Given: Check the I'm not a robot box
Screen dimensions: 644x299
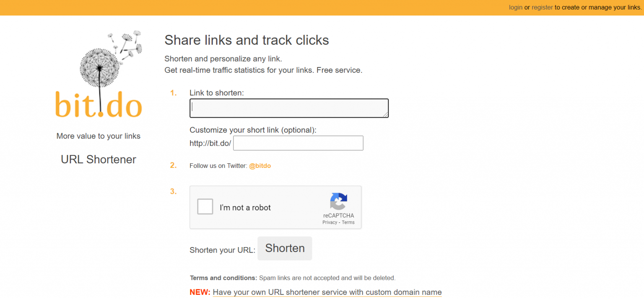Looking at the screenshot, I should pos(205,207).
